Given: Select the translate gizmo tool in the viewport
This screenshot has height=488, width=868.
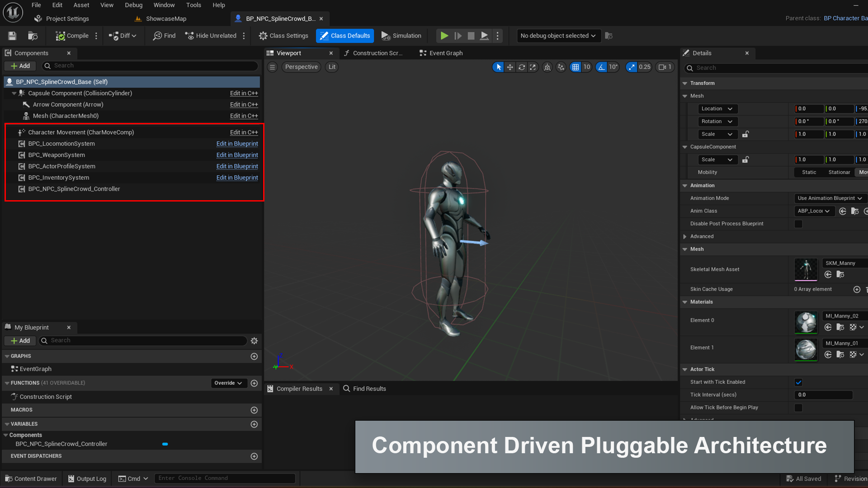Looking at the screenshot, I should (x=510, y=67).
